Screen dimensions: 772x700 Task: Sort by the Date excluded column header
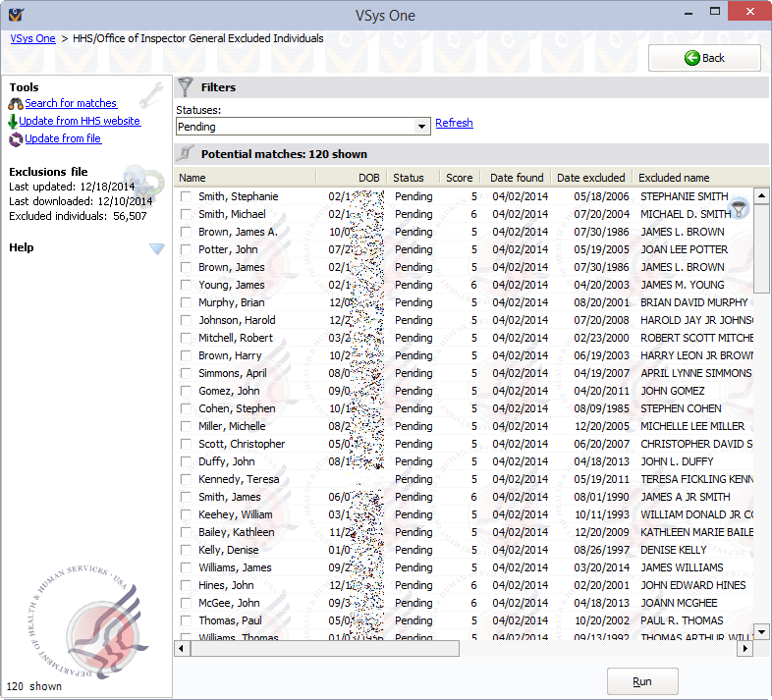(x=591, y=178)
